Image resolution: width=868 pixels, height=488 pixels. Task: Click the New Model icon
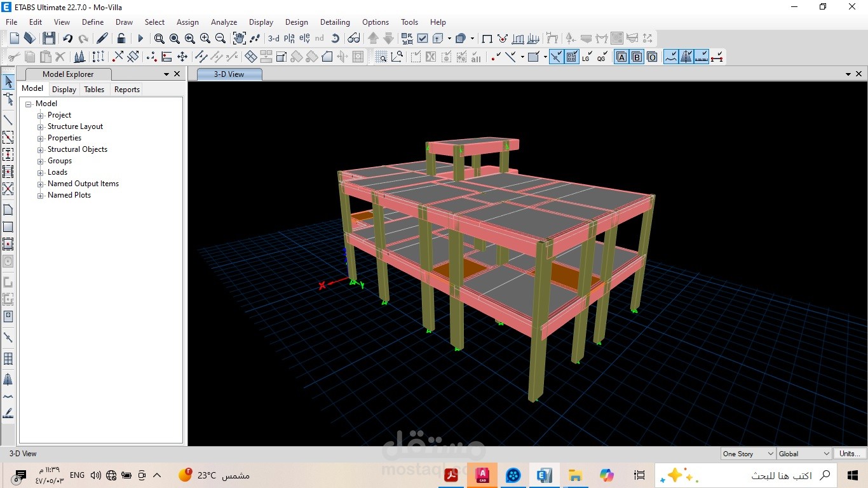click(x=15, y=39)
